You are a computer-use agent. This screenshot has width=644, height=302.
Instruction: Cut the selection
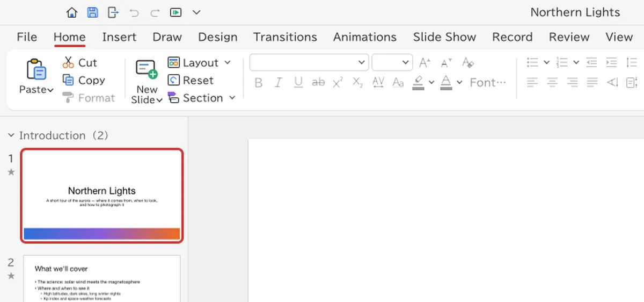point(79,62)
